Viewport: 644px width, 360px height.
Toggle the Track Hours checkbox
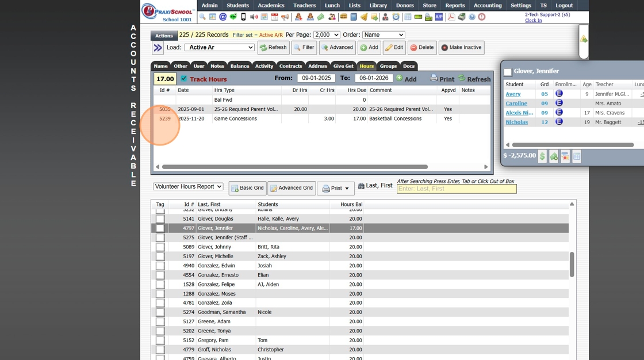pos(183,78)
